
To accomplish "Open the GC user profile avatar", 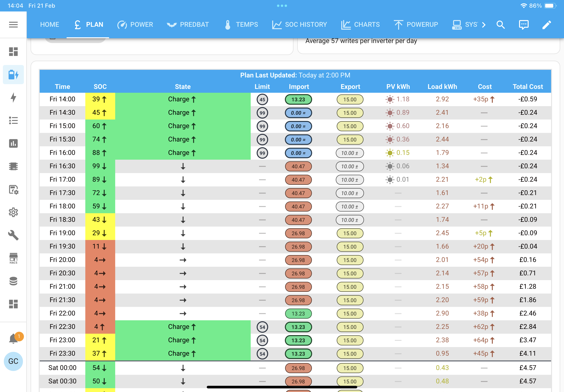I will click(x=13, y=361).
